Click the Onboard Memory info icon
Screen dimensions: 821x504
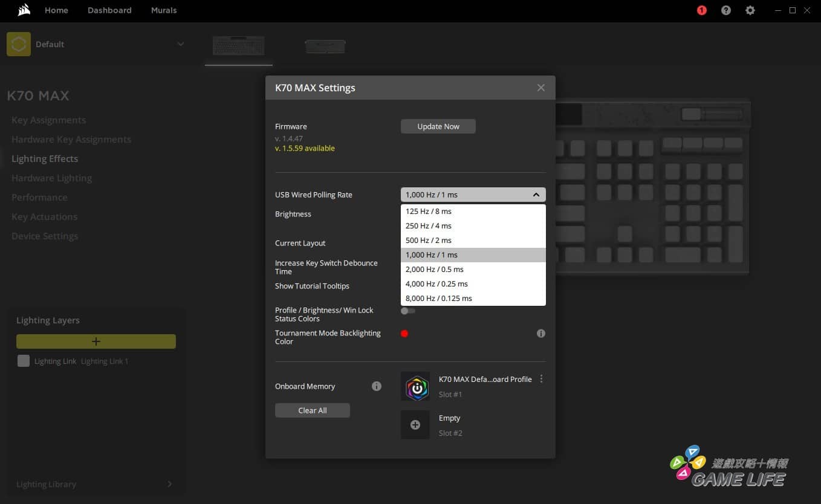pyautogui.click(x=376, y=386)
